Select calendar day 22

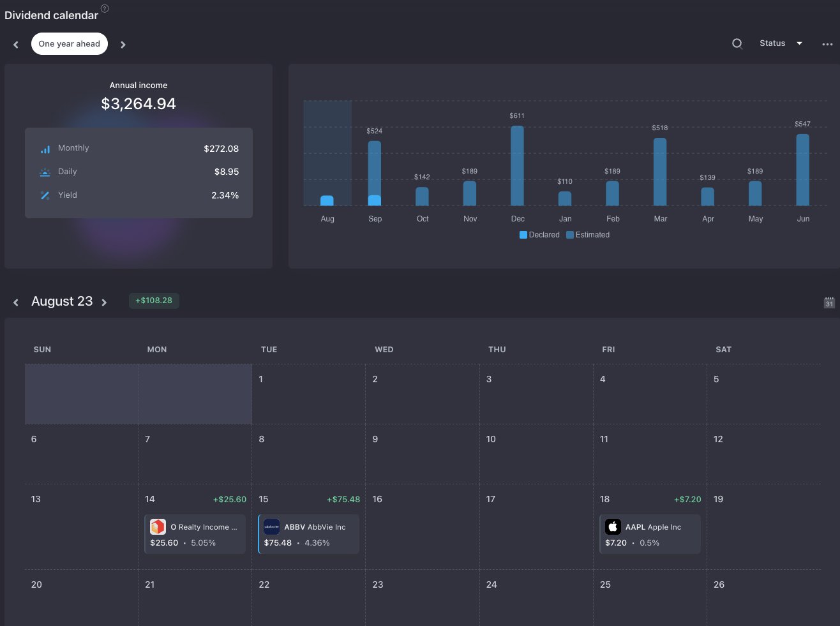tap(264, 585)
